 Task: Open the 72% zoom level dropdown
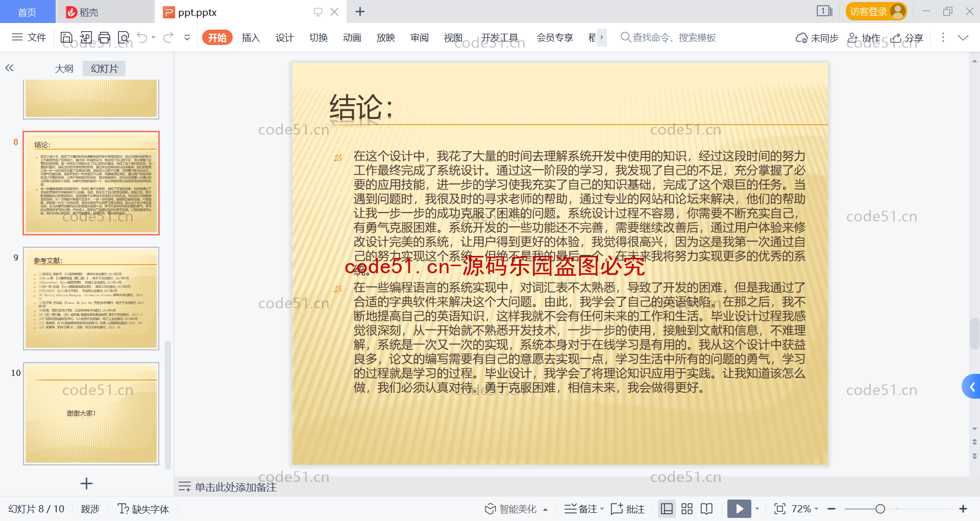click(805, 509)
